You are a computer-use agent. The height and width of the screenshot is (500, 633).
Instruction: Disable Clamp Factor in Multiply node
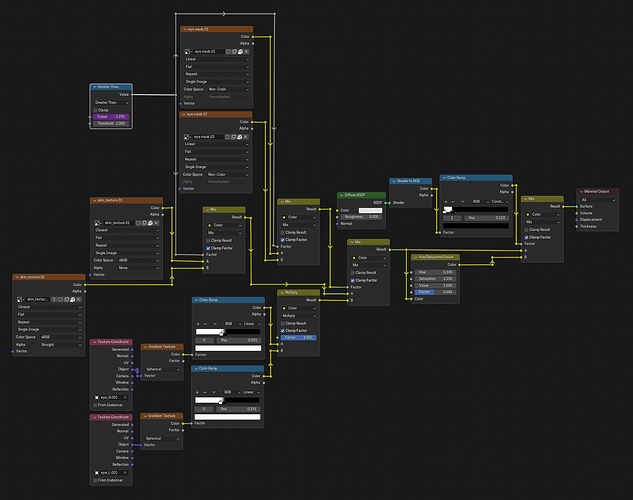pyautogui.click(x=283, y=331)
